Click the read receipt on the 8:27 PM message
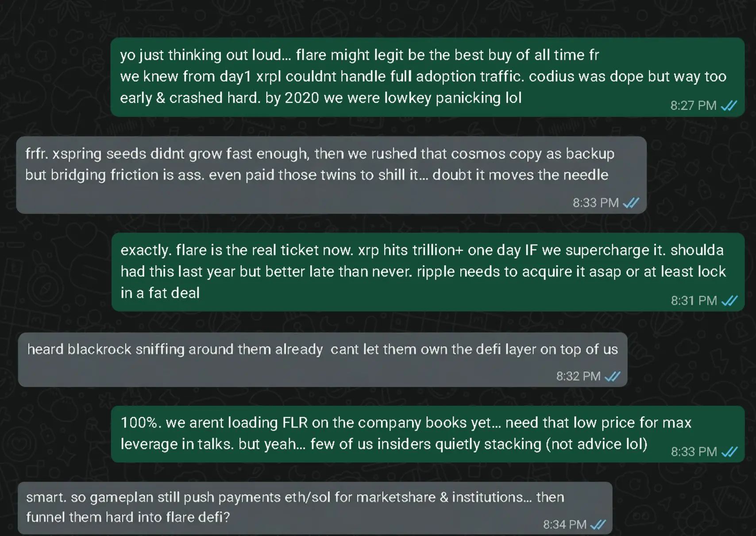 [728, 105]
